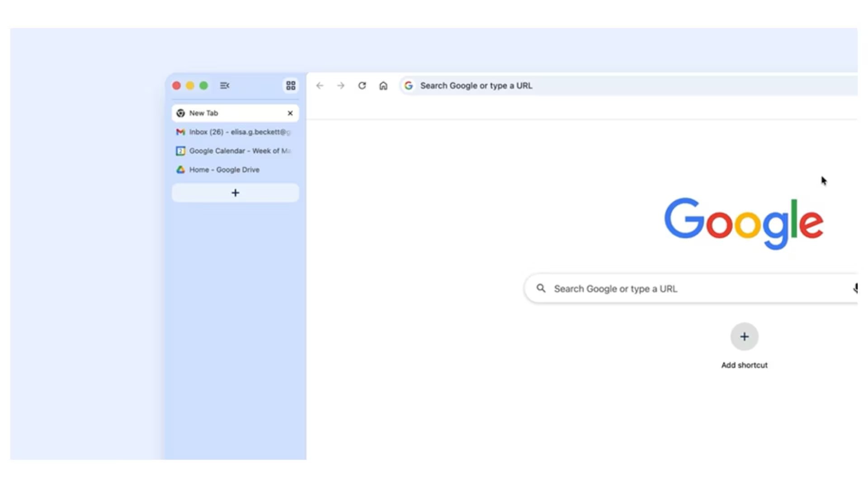The width and height of the screenshot is (868, 488).
Task: Close the New Tab tab
Action: pos(290,113)
